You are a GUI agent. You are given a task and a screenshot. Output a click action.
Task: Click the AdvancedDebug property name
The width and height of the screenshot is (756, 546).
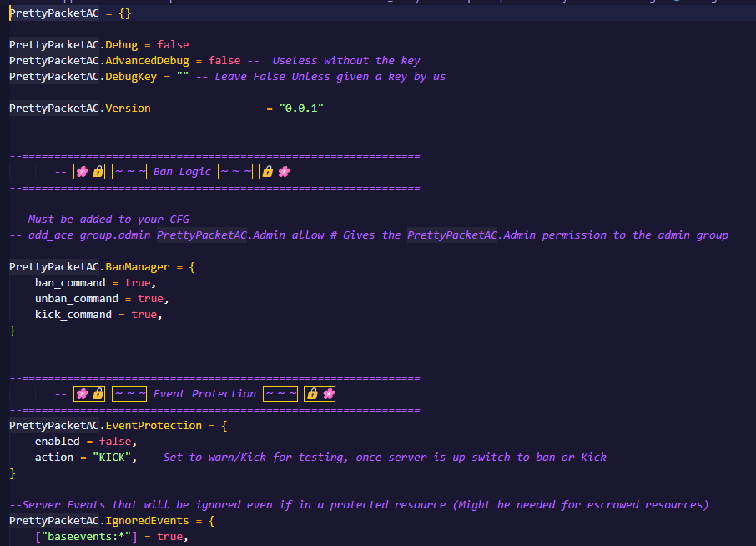(x=147, y=61)
